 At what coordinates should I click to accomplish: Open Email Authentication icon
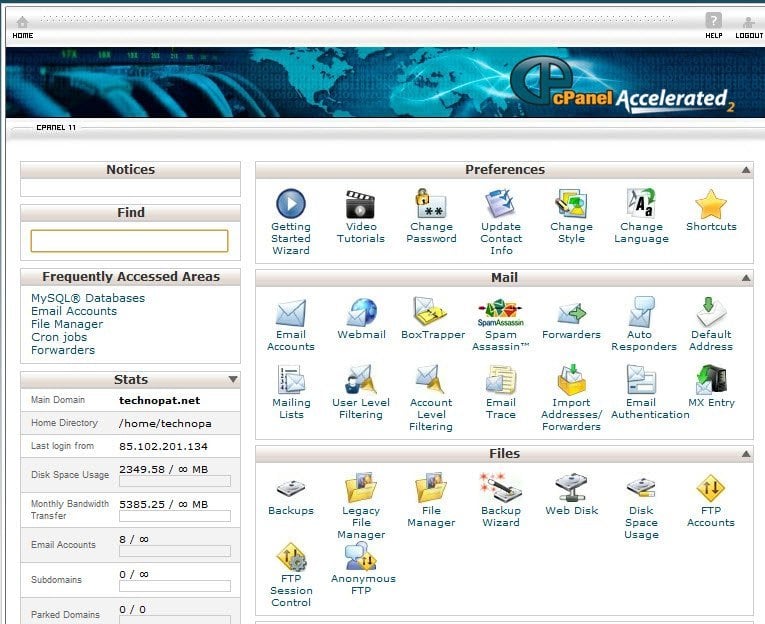[641, 380]
